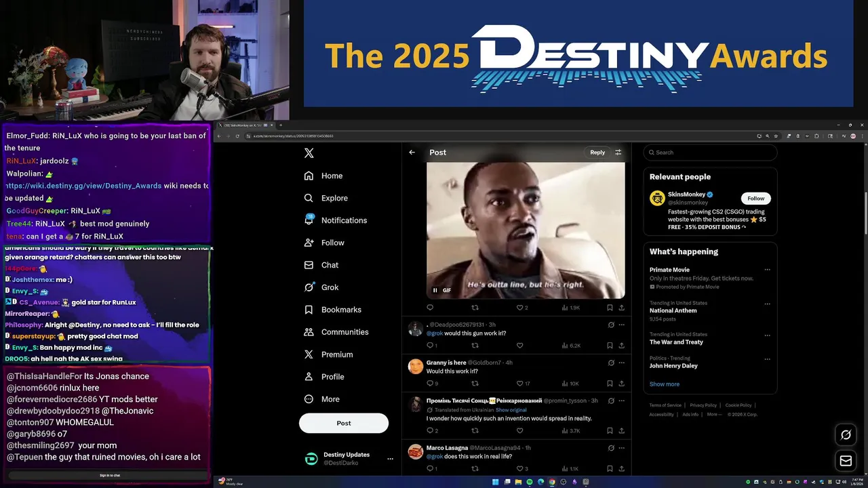Open more options on Deadpoo62679131 post
This screenshot has height=488, width=868.
pos(621,325)
